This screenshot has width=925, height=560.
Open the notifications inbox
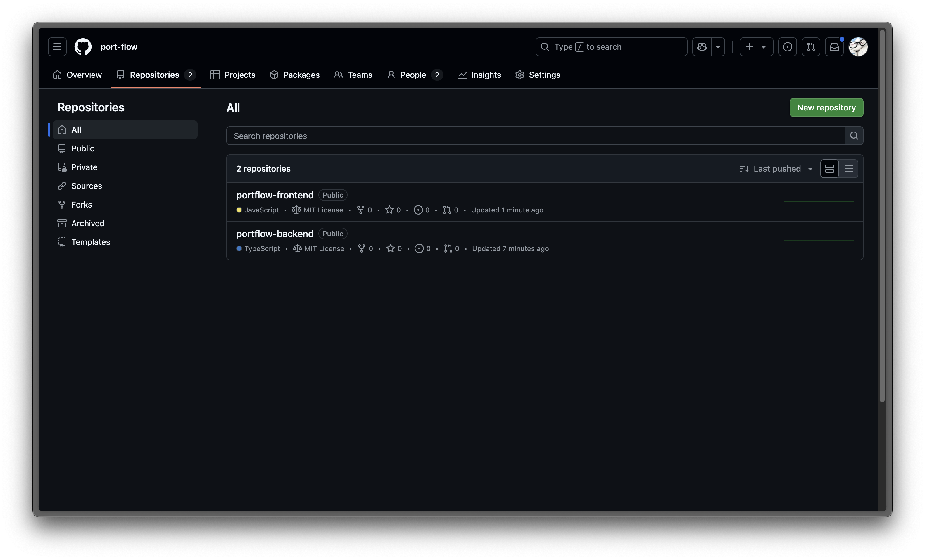(x=834, y=47)
